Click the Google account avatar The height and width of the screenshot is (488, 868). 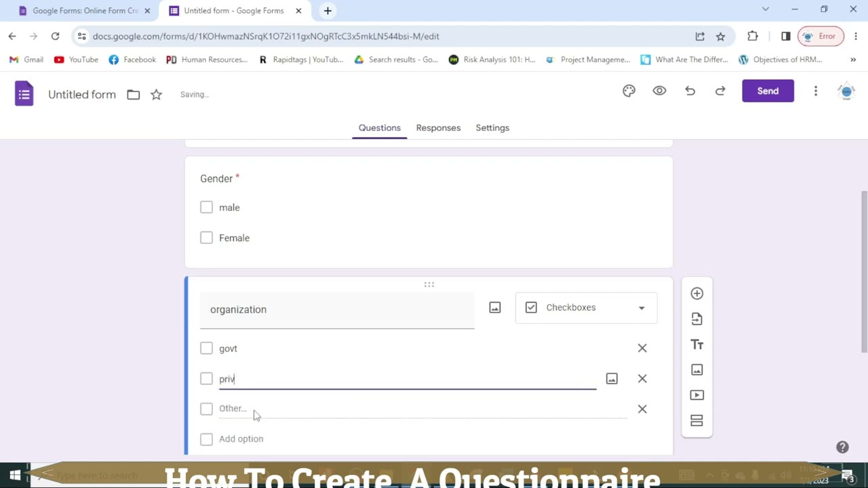point(846,91)
